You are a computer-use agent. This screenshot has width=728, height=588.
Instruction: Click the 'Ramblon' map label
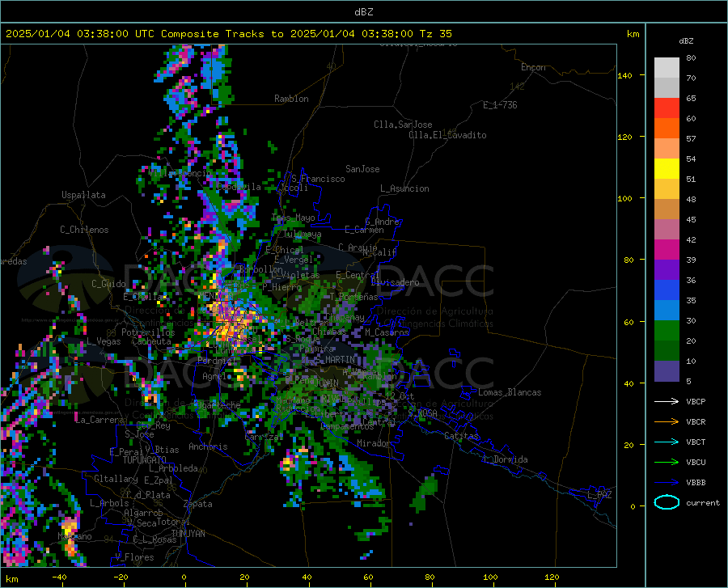tap(291, 99)
